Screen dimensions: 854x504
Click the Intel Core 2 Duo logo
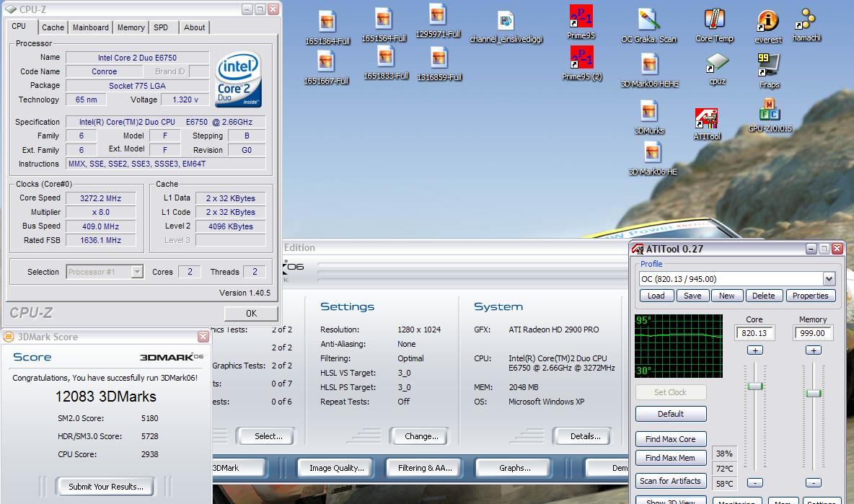tap(239, 79)
